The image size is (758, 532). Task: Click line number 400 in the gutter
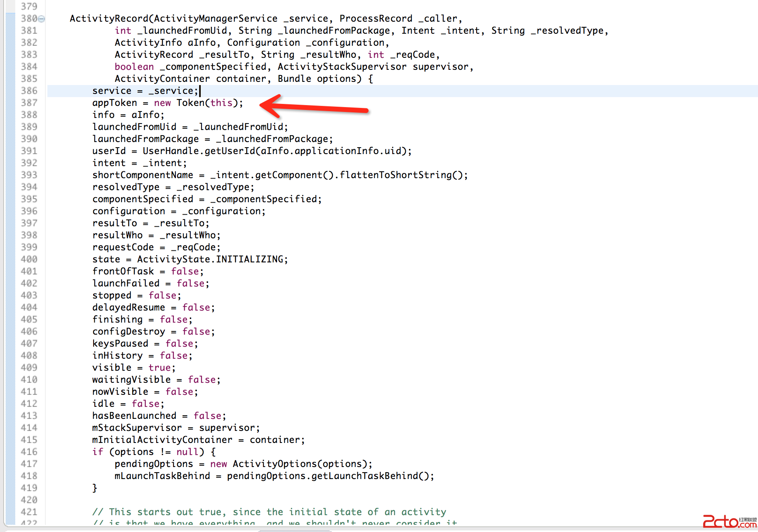coord(29,259)
